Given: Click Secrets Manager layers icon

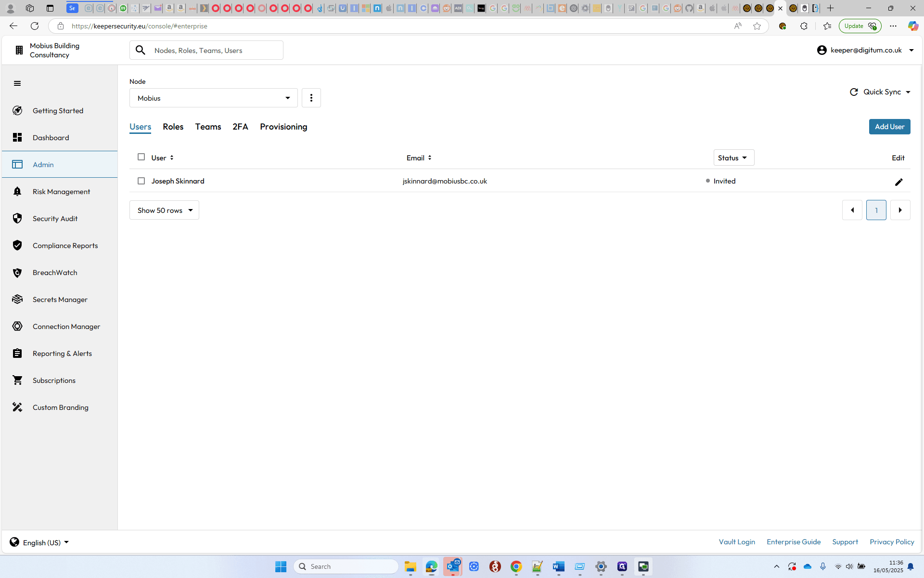Looking at the screenshot, I should [17, 300].
